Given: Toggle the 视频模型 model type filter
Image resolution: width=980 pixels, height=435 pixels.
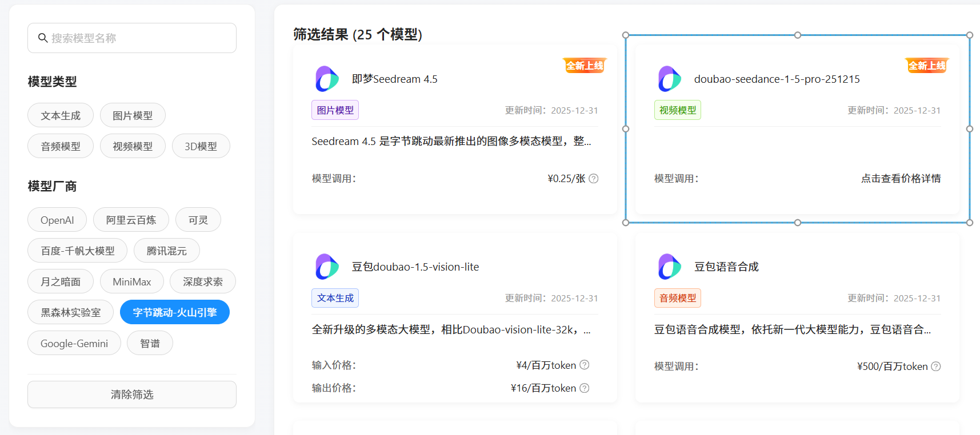Looking at the screenshot, I should coord(133,146).
